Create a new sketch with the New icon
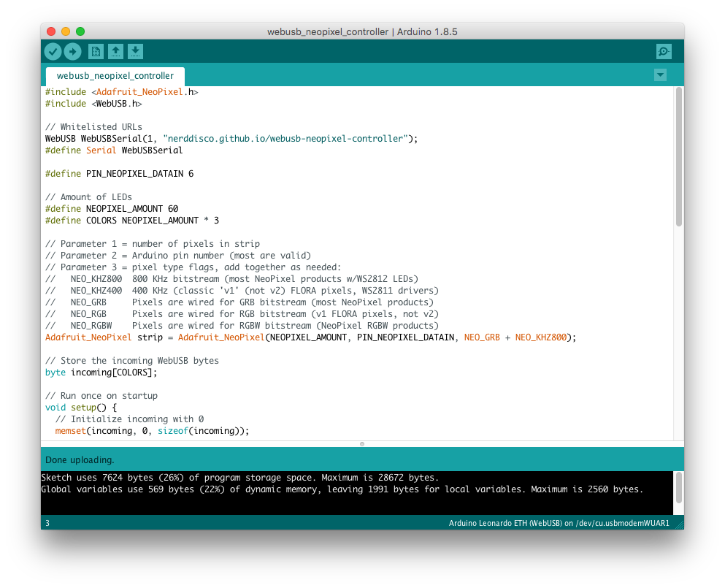 (96, 51)
